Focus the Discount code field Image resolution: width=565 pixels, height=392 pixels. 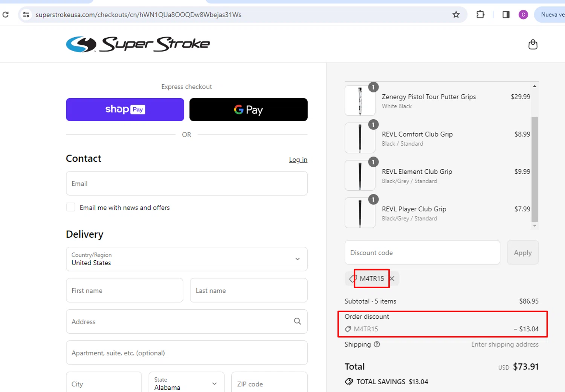click(422, 252)
